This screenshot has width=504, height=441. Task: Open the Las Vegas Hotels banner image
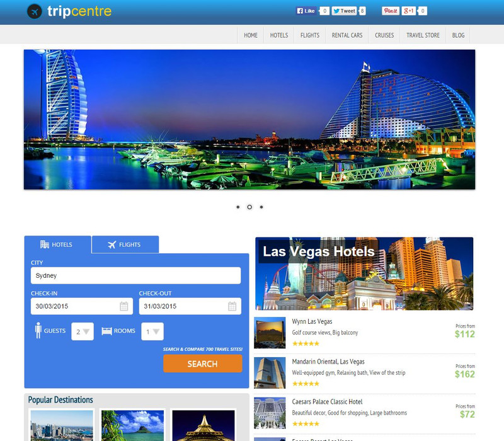tap(364, 273)
